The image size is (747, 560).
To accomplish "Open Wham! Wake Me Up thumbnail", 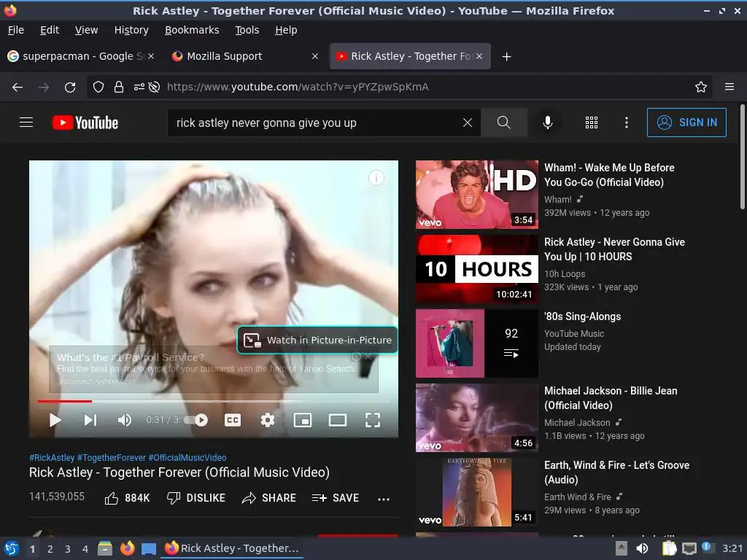I will (477, 194).
